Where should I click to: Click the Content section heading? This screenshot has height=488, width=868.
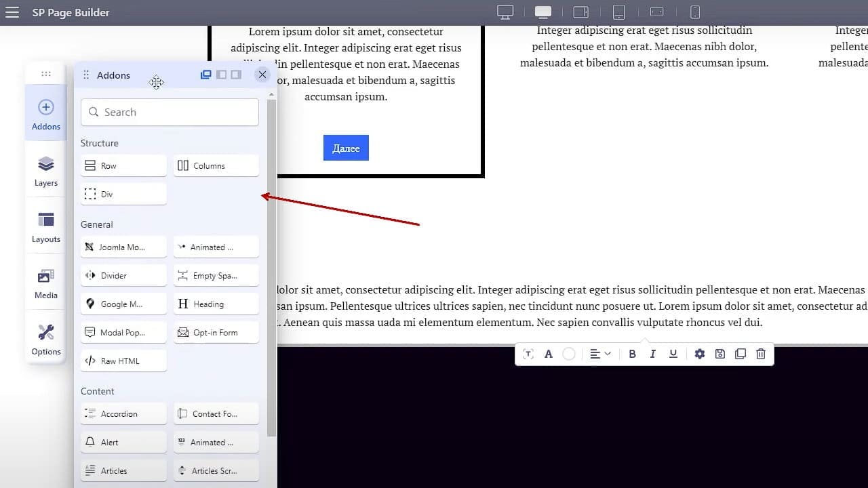[98, 391]
